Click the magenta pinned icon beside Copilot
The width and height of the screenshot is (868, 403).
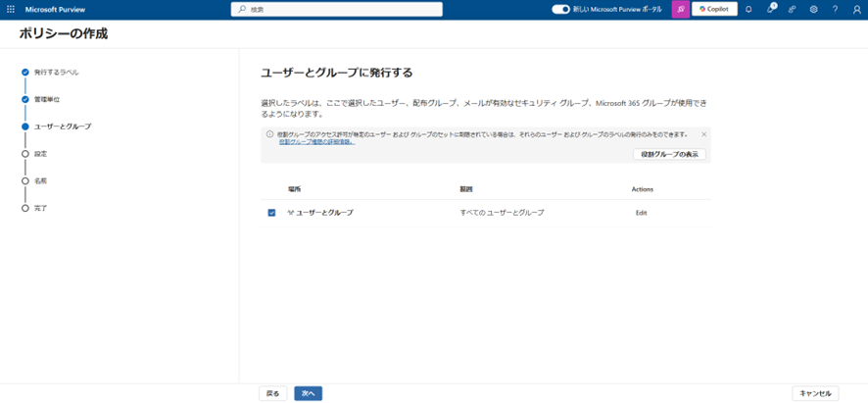point(680,9)
